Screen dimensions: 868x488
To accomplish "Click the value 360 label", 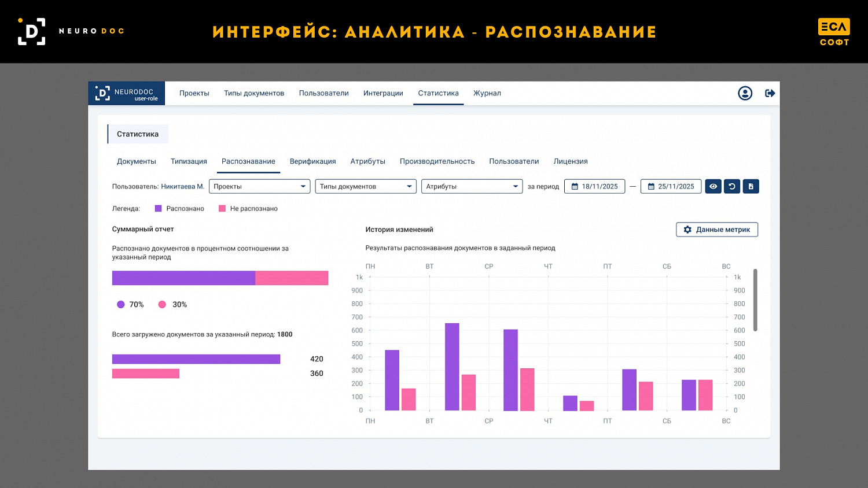I will click(317, 374).
